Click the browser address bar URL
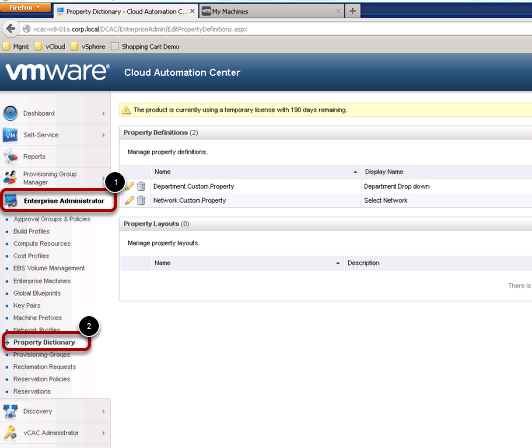 (140, 29)
